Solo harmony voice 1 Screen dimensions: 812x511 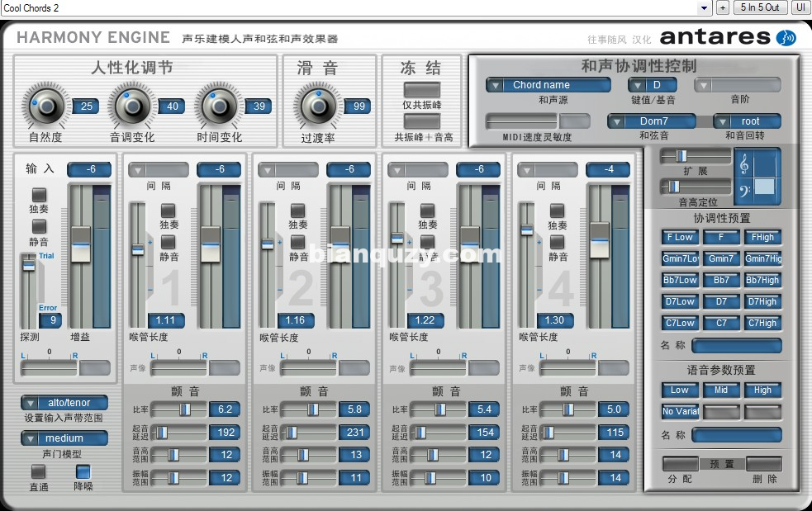click(x=168, y=211)
